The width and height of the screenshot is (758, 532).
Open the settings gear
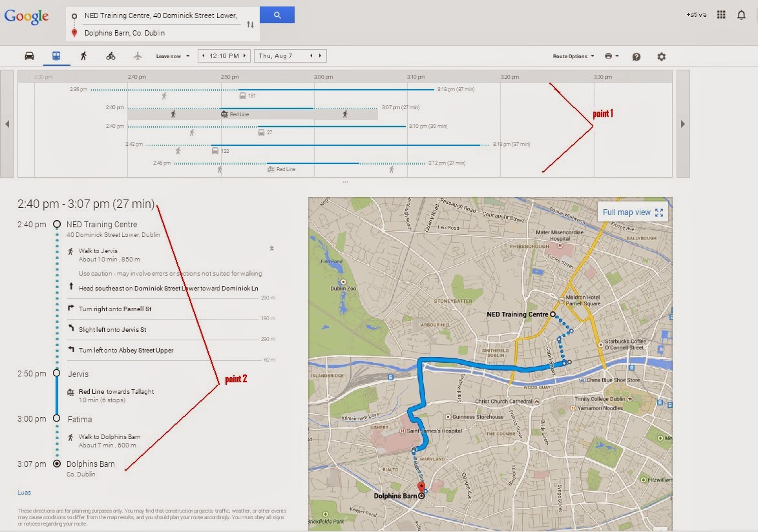click(661, 57)
